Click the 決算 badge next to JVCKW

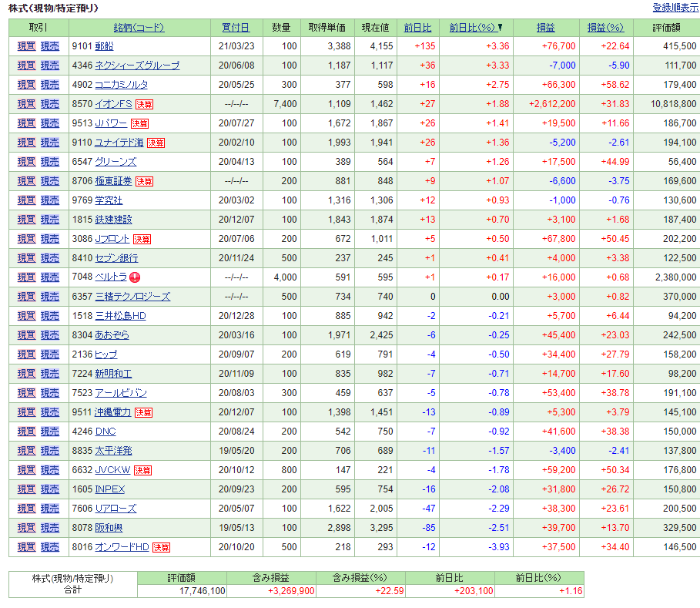click(x=142, y=470)
